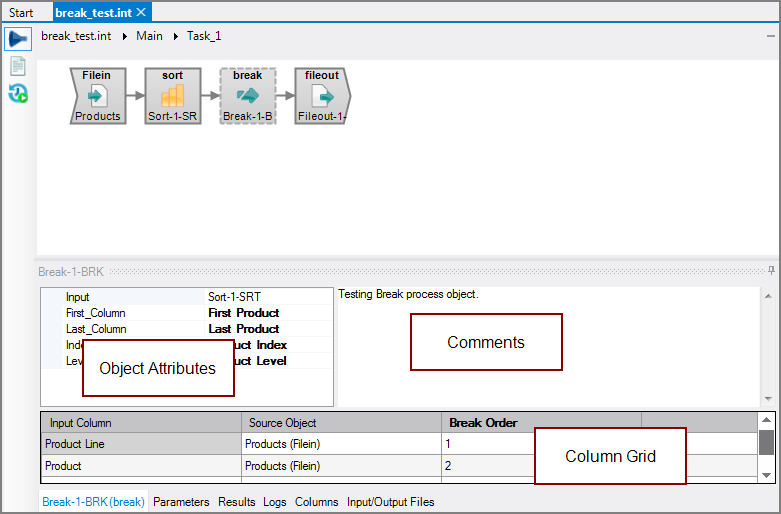
Task: Switch to the Logs tab
Action: pos(274,502)
